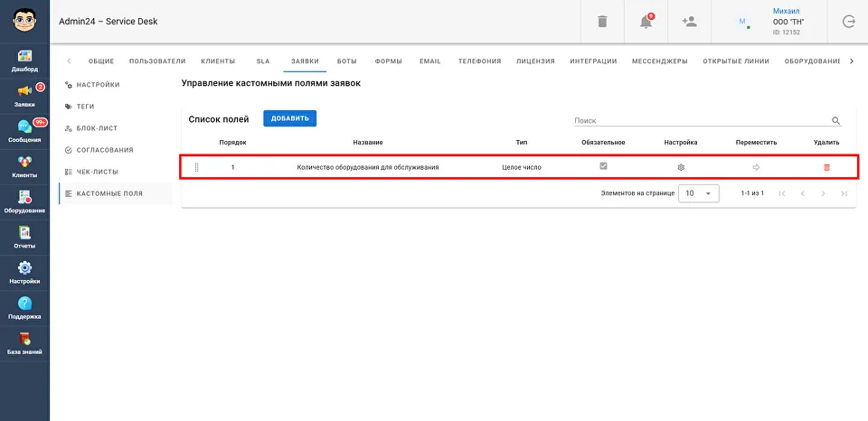868x421 pixels.
Task: Open the items per page dropdown
Action: (699, 193)
